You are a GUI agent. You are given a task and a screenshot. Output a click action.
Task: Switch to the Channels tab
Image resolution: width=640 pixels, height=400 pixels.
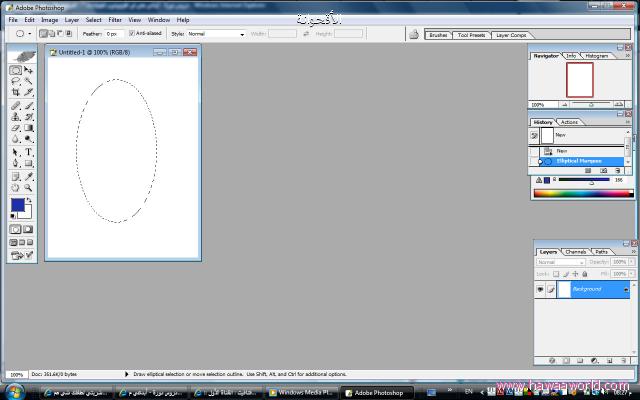click(576, 251)
